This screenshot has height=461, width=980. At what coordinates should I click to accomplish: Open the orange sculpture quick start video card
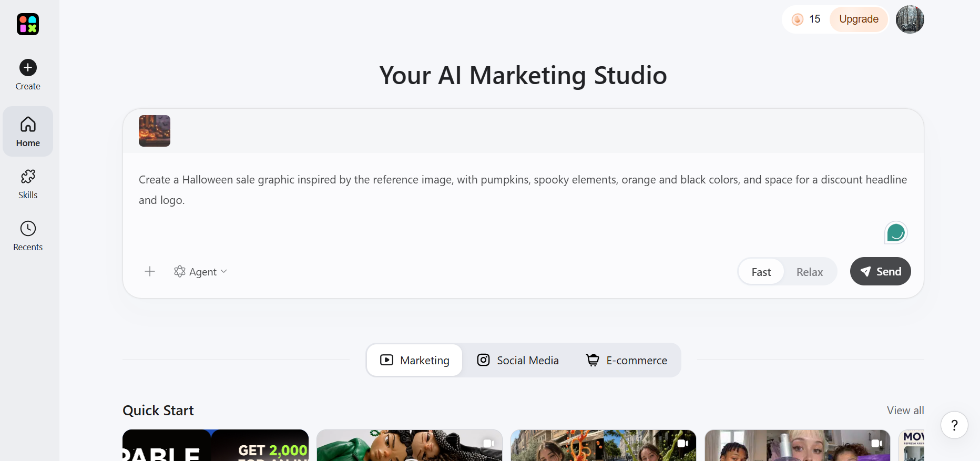[603, 445]
